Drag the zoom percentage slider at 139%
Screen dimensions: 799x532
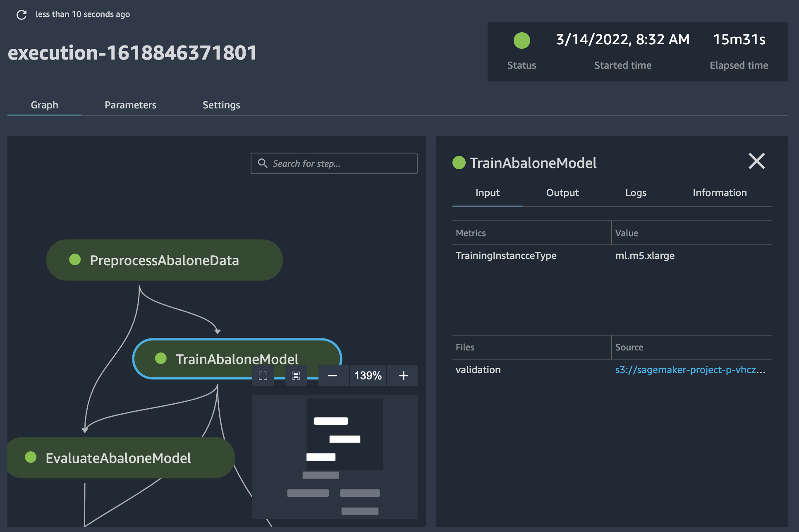tap(367, 375)
